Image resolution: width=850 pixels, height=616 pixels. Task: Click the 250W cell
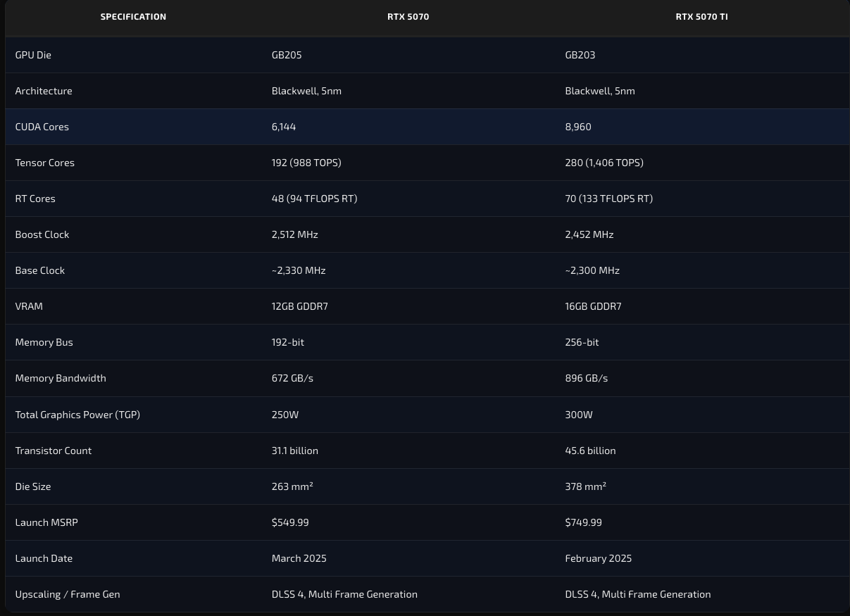tap(285, 415)
